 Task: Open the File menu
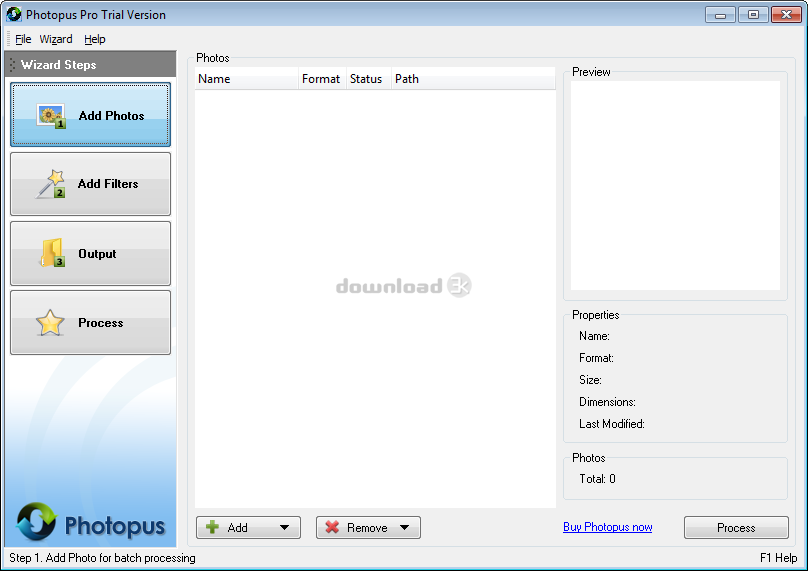pyautogui.click(x=23, y=39)
